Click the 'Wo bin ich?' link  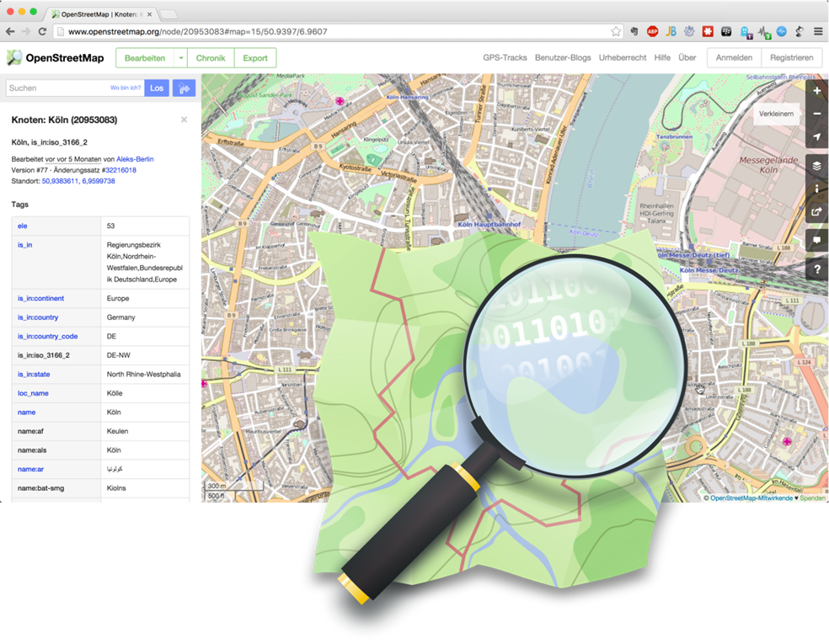pyautogui.click(x=126, y=88)
